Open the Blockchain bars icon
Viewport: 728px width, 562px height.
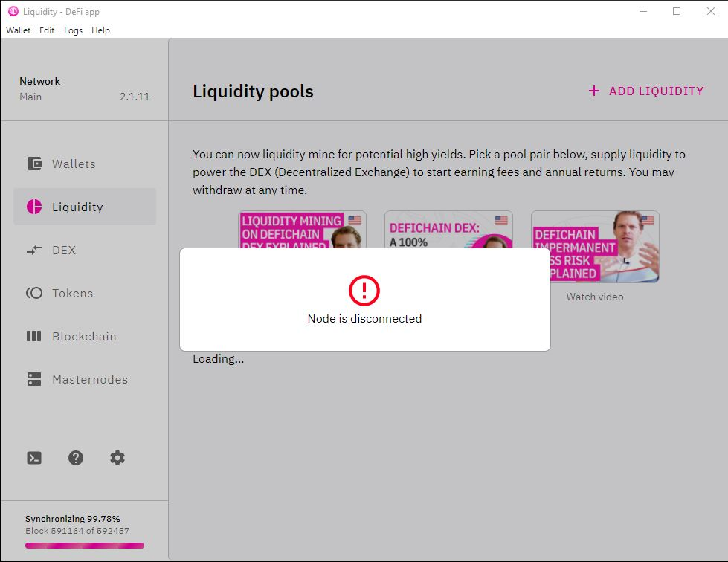pyautogui.click(x=34, y=336)
